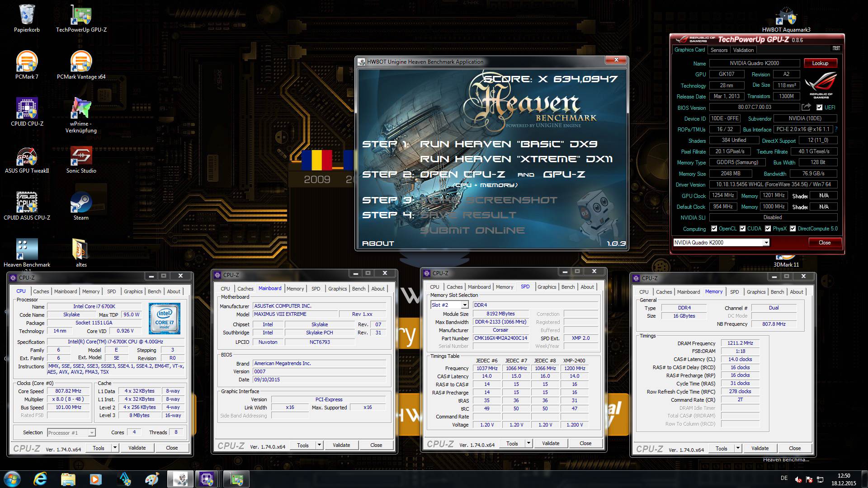Click the DE language indicator
868x488 pixels.
tap(784, 478)
